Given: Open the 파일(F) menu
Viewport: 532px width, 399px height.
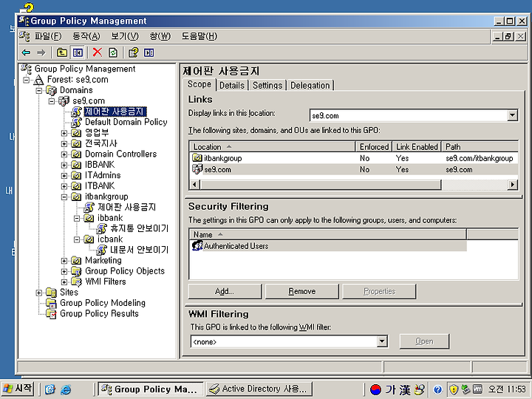Looking at the screenshot, I should coord(48,36).
